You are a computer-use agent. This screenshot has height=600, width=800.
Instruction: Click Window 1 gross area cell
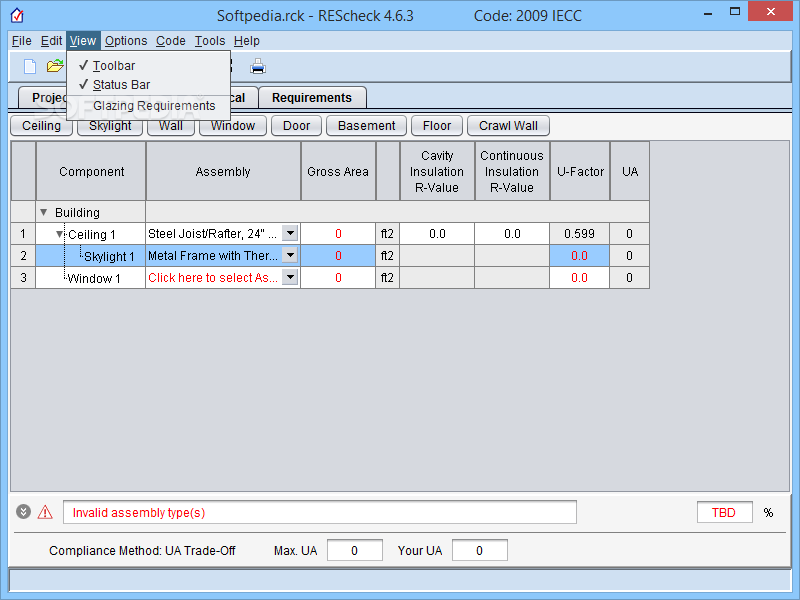click(338, 278)
